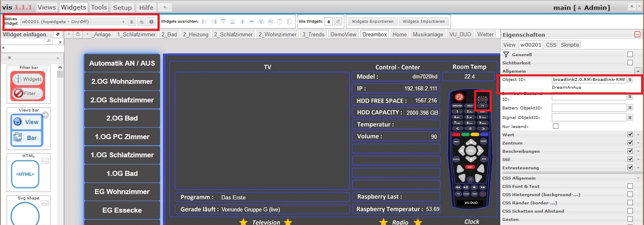644x225 pixels.
Task: Click the undo arrow button
Action: point(166,7)
